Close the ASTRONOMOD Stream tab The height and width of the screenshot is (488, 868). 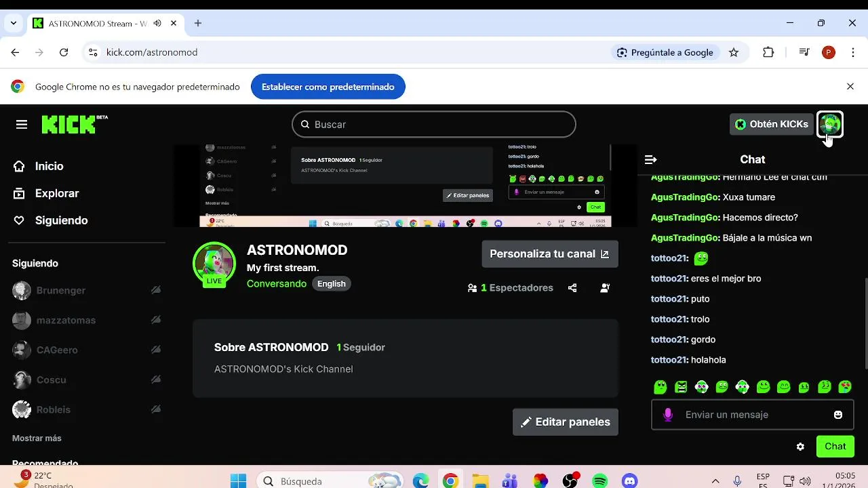(174, 23)
